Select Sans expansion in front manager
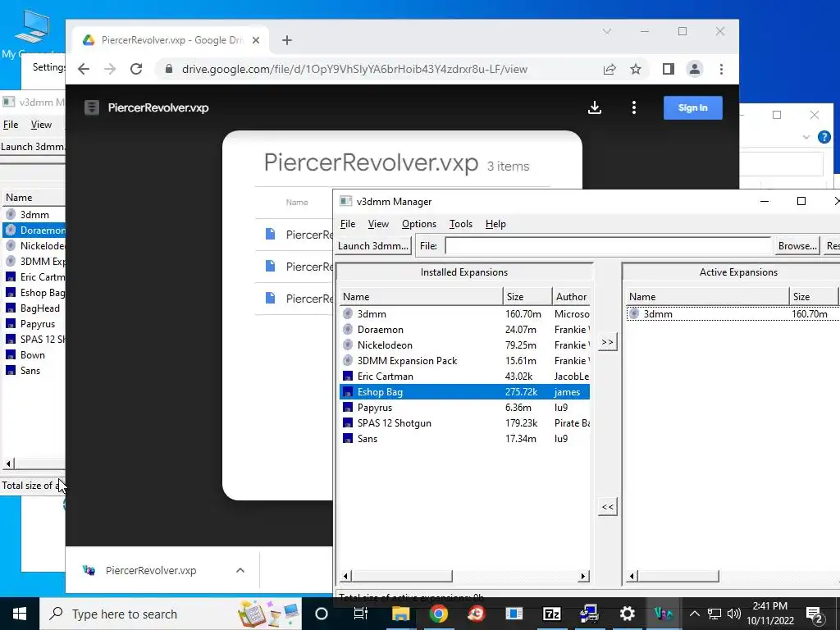840x630 pixels. 465,438
